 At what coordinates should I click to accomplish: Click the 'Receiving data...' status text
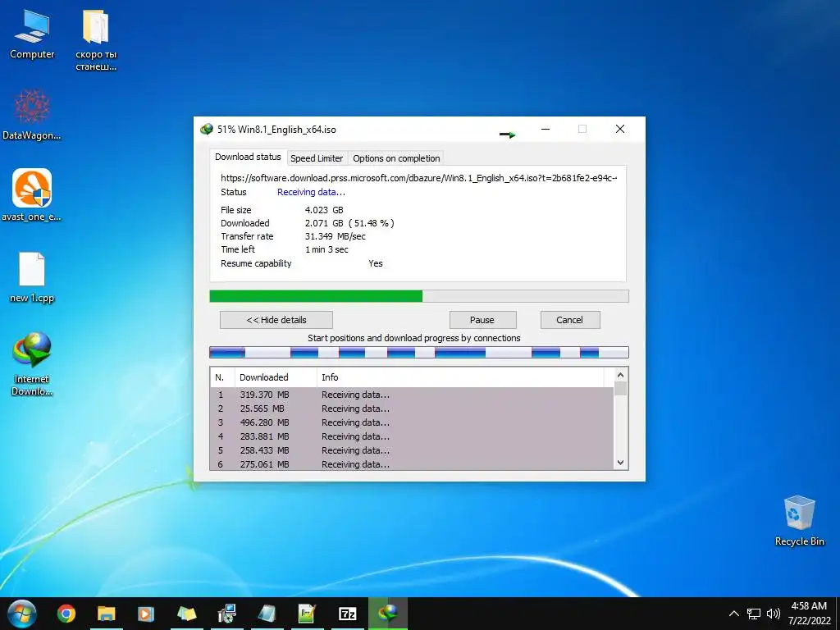(x=311, y=192)
